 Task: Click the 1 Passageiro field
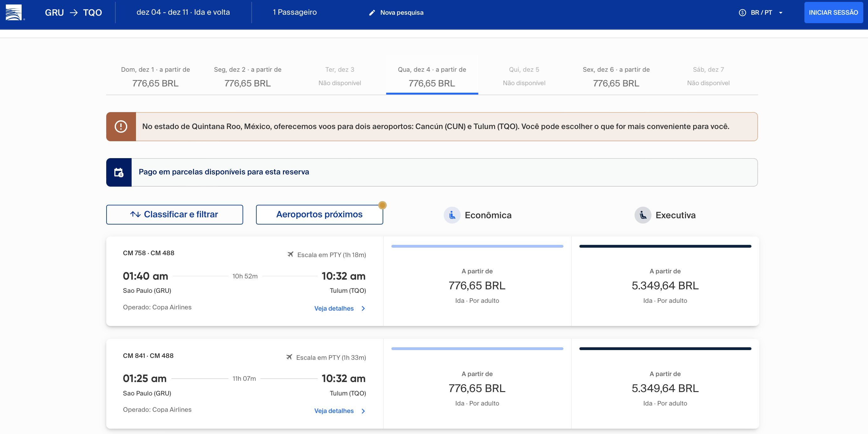(295, 12)
